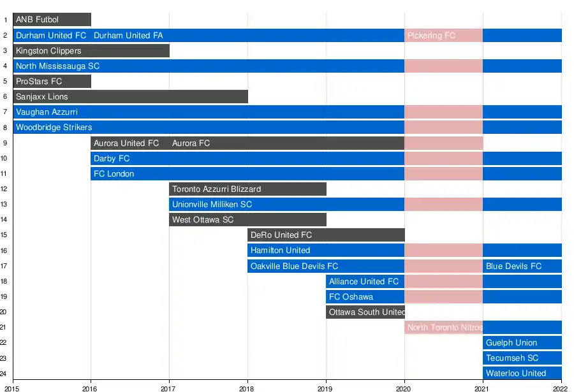This screenshot has height=392, width=574.
Task: Select the Vaughan Azzurri label
Action: (x=47, y=112)
